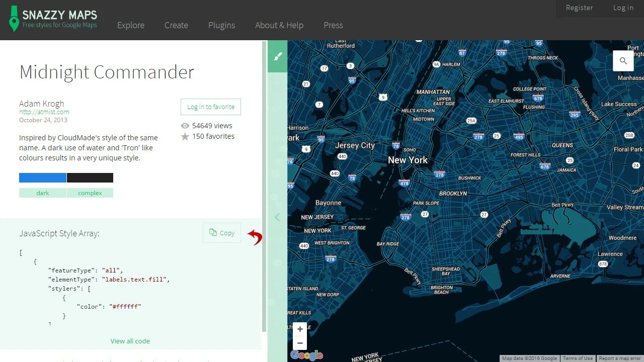Open the atmist.com author link

click(x=44, y=112)
